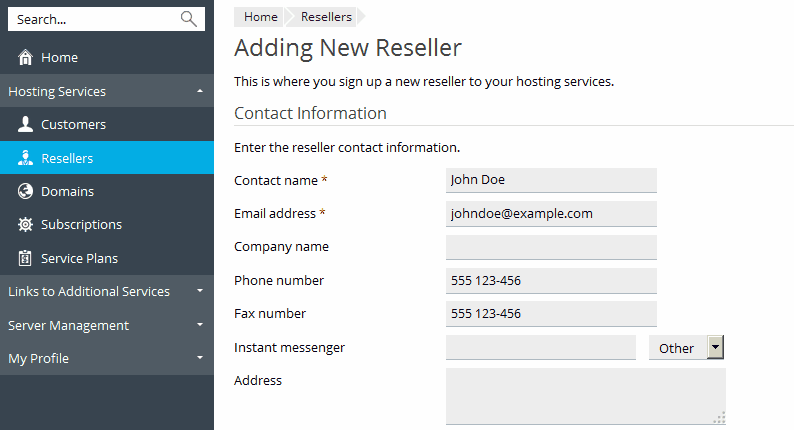Click the Resellers icon in sidebar
This screenshot has height=430, width=794.
(x=25, y=158)
